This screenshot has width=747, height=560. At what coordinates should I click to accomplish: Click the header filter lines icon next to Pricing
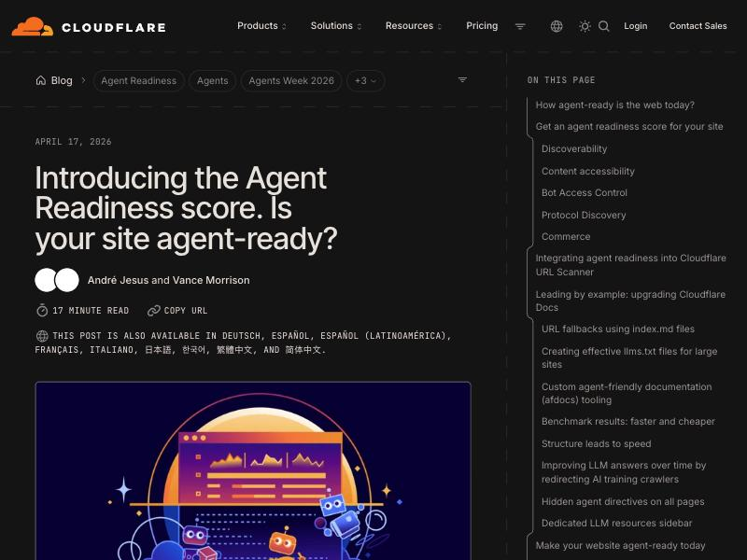click(520, 26)
